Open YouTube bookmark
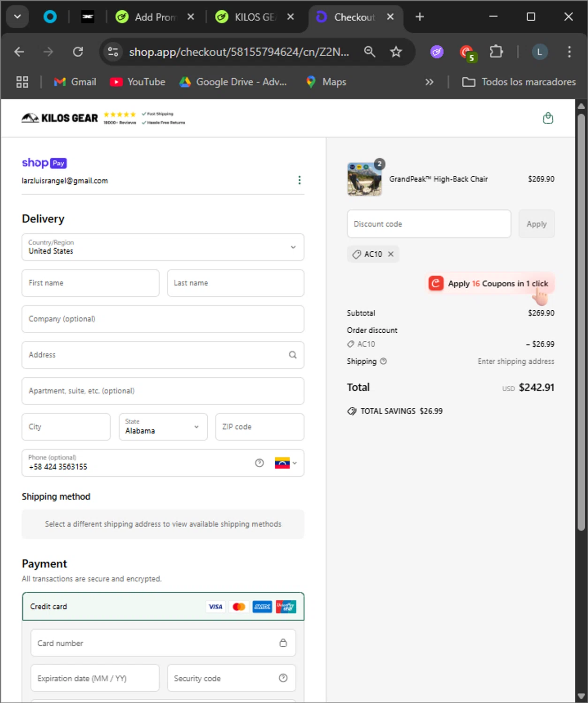Viewport: 588px width, 703px height. tap(137, 82)
